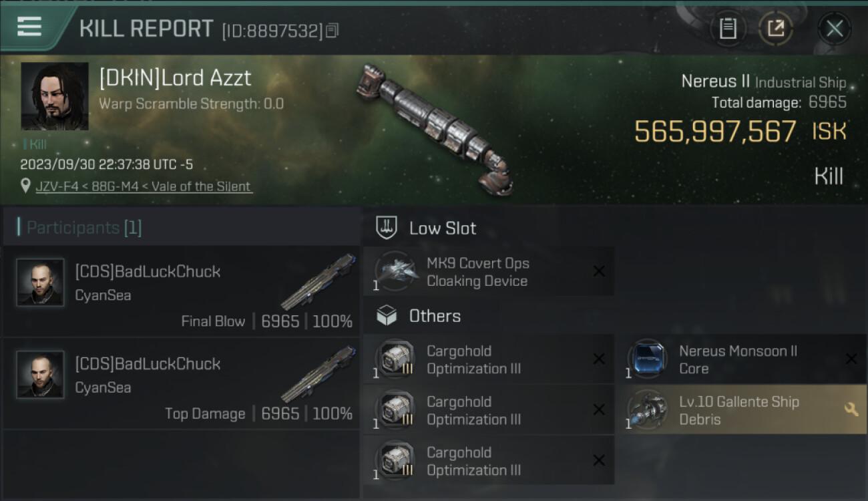Click the MK9 Covert Ops Cloaking Device icon

[396, 271]
